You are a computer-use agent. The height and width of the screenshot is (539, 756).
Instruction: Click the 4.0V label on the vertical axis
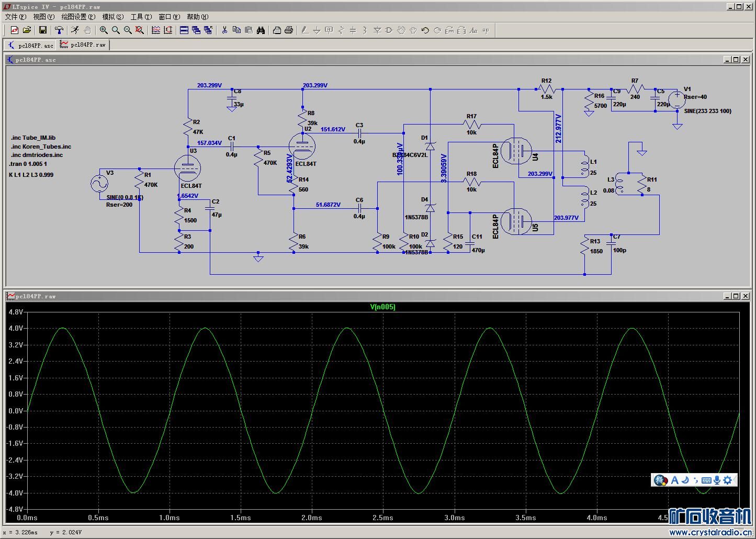[x=16, y=329]
